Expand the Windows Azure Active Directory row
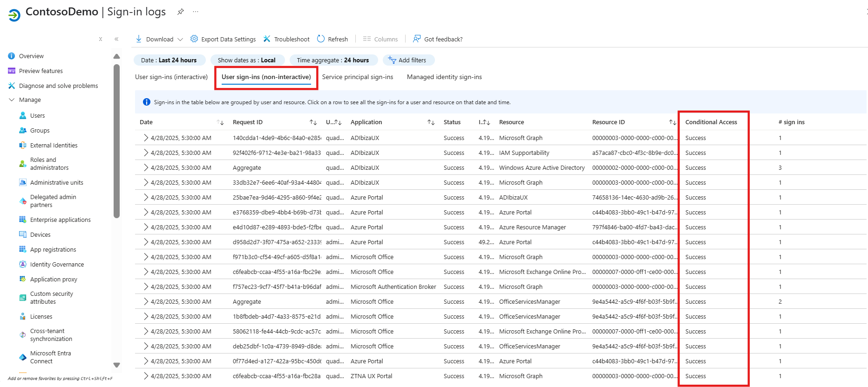 (x=146, y=167)
